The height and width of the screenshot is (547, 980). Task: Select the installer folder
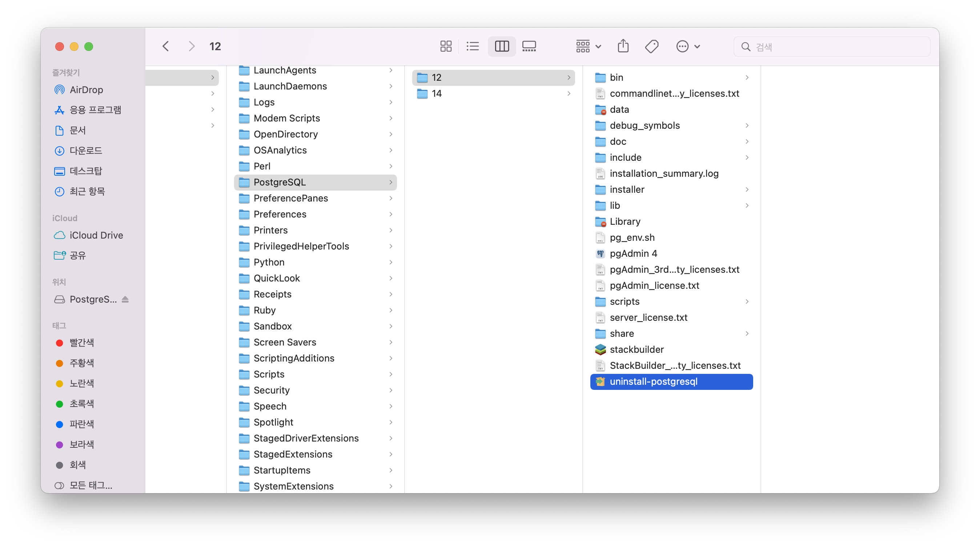click(x=671, y=189)
